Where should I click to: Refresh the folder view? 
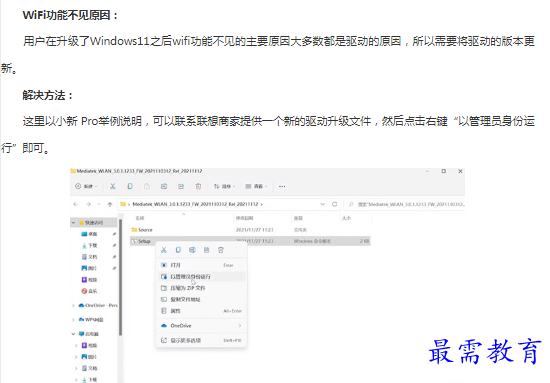[335, 204]
